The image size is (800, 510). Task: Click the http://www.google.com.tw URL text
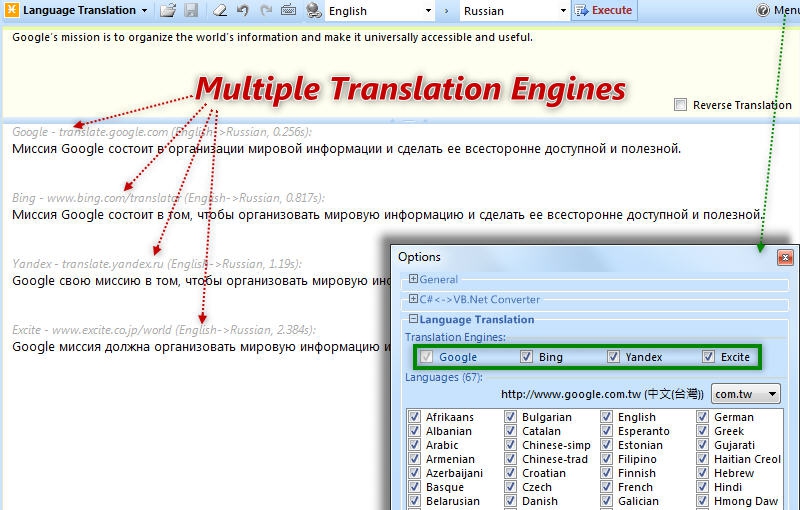point(602,394)
